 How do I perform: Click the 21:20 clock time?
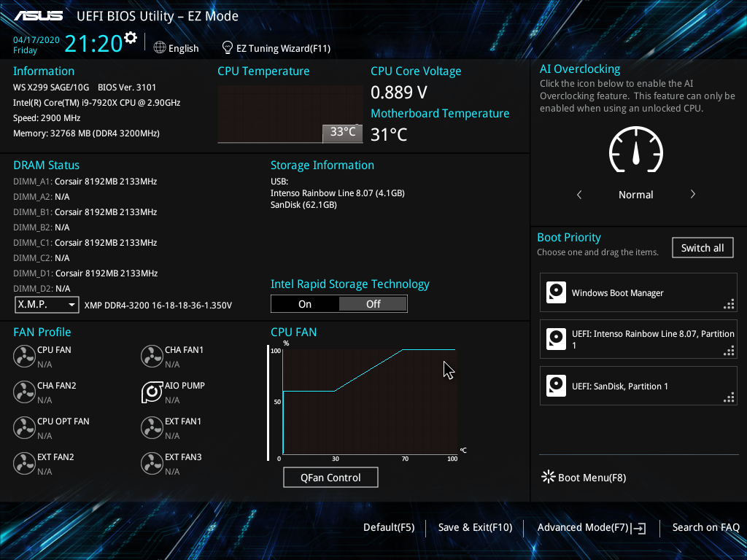tap(93, 44)
